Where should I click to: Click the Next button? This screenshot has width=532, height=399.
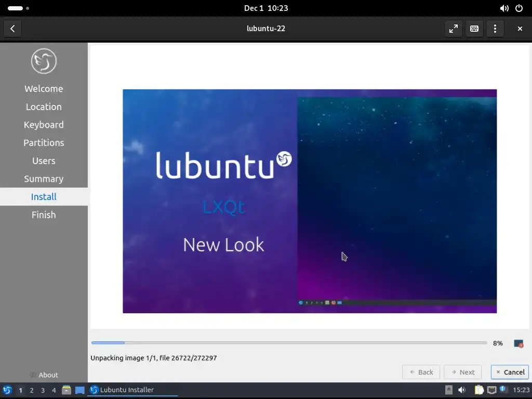(462, 372)
